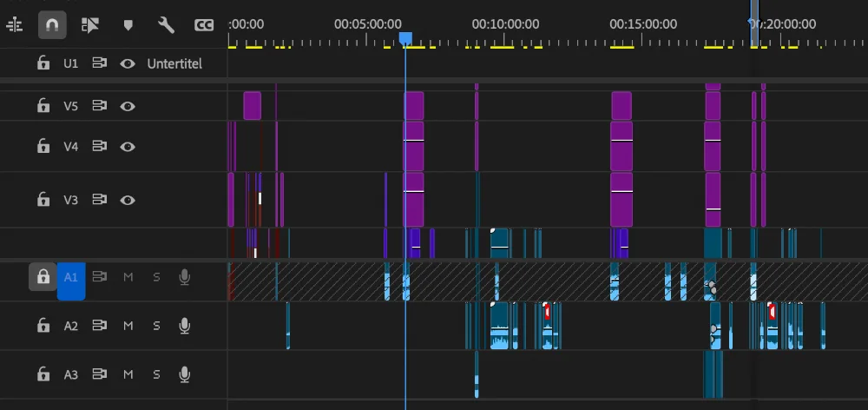868x410 pixels.
Task: Mute the A3 audio track
Action: click(x=128, y=374)
